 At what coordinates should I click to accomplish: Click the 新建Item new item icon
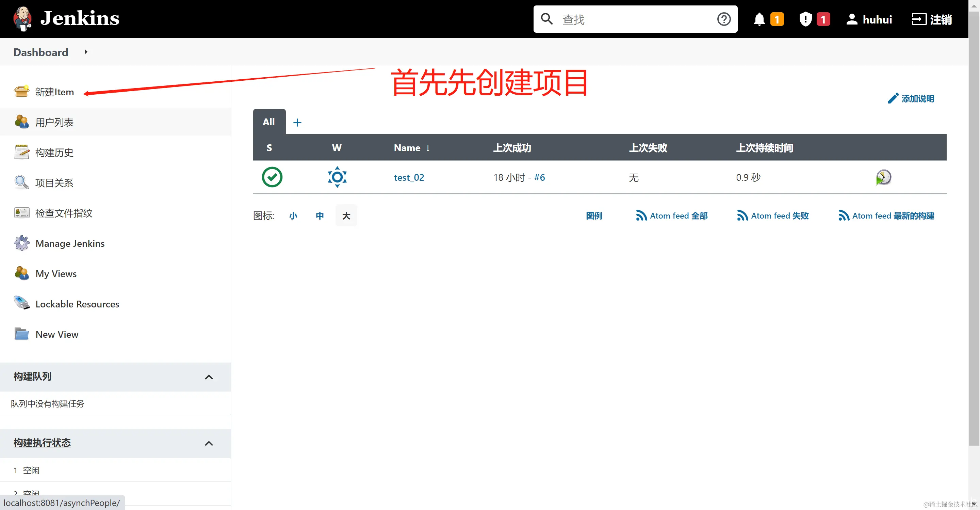(21, 91)
